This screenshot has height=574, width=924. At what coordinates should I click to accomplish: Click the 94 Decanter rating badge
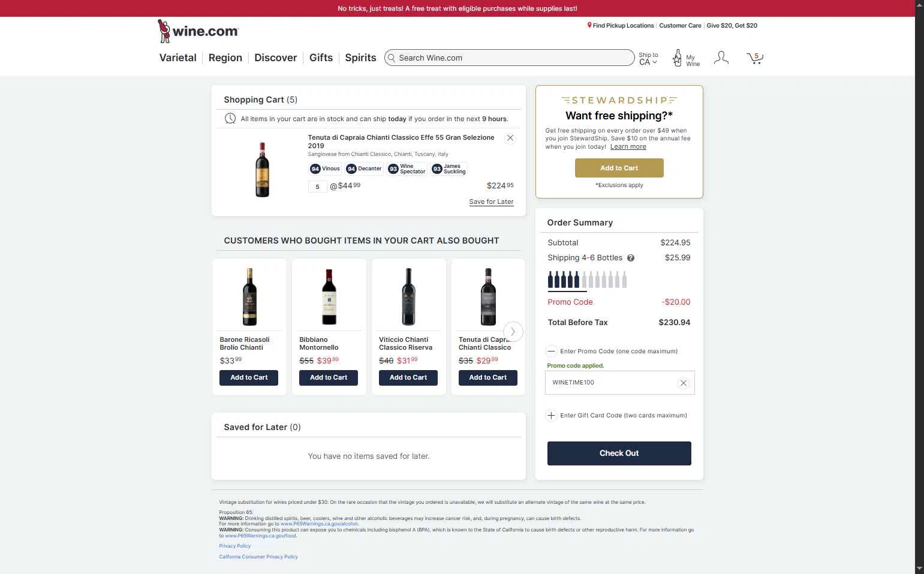click(x=364, y=169)
